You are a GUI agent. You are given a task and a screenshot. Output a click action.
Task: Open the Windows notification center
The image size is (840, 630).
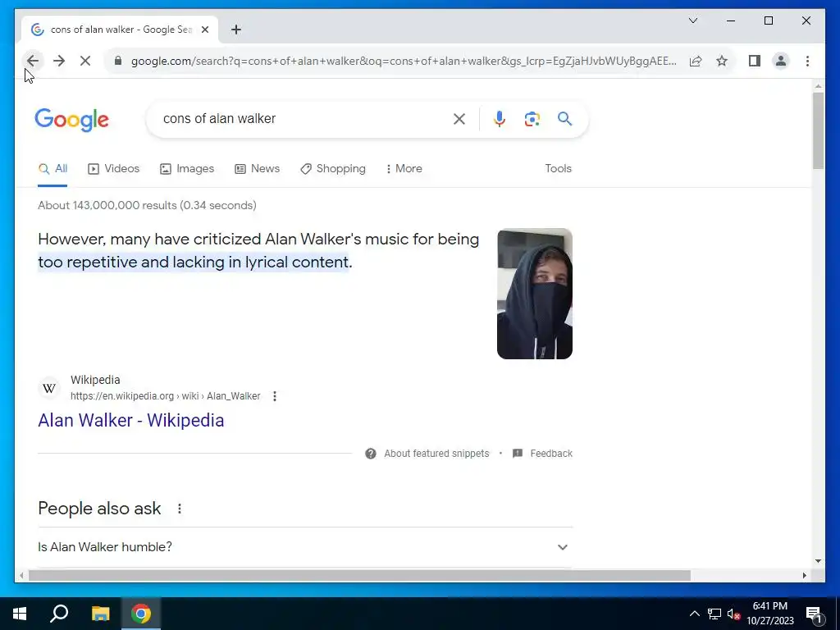pos(814,614)
